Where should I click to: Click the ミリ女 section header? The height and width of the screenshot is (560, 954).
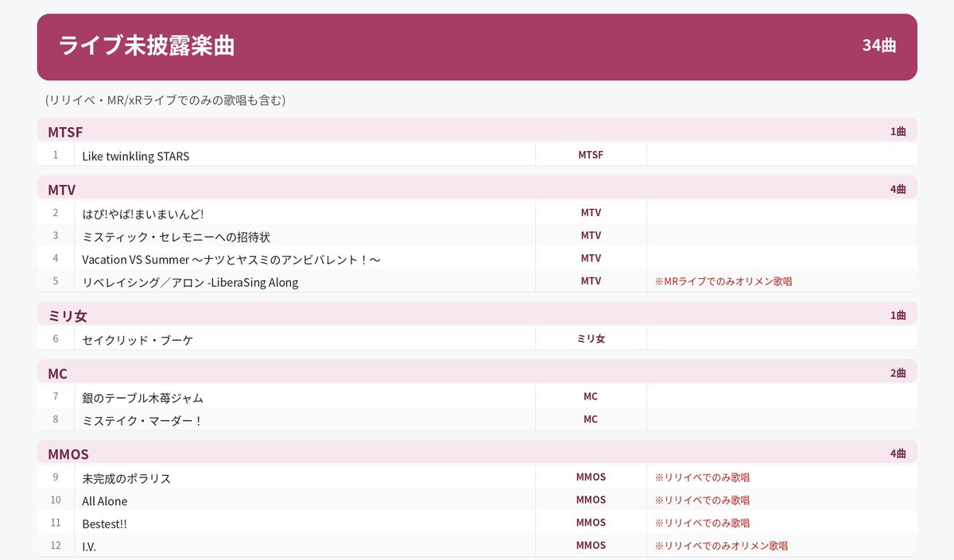[x=477, y=315]
